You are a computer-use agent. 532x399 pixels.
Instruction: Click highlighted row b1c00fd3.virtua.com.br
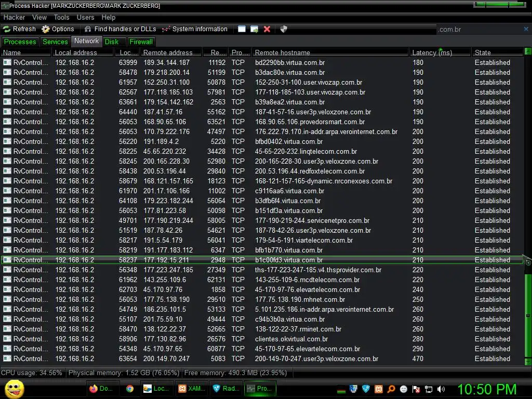click(262, 260)
